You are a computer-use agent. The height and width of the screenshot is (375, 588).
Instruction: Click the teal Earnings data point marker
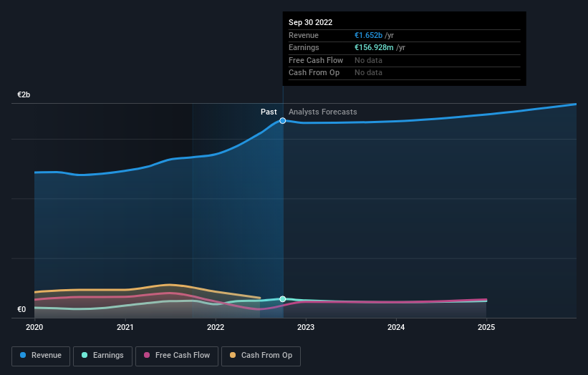[x=283, y=299]
